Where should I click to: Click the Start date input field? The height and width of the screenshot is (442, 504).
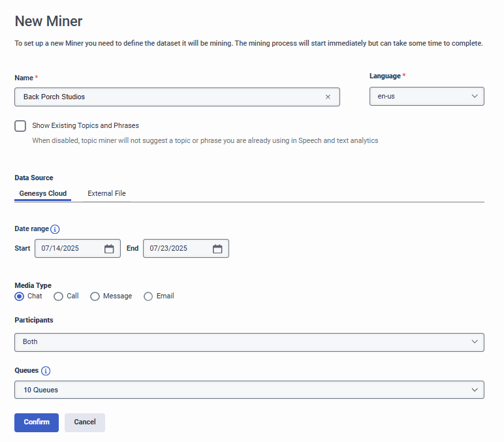click(x=69, y=249)
